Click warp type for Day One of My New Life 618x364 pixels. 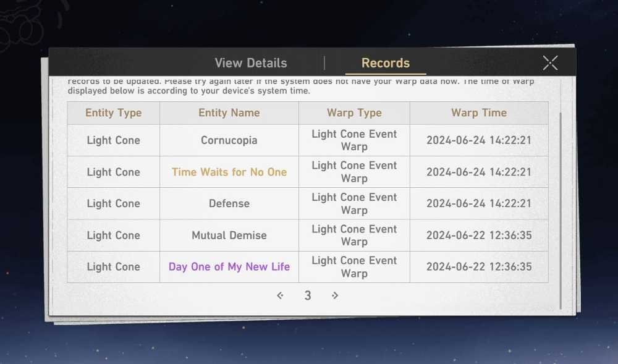point(354,267)
